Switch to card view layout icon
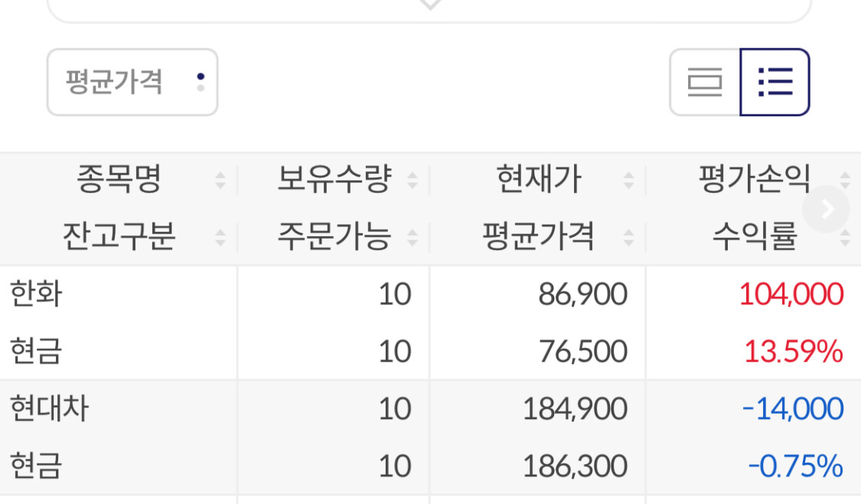861x504 pixels. tap(705, 82)
